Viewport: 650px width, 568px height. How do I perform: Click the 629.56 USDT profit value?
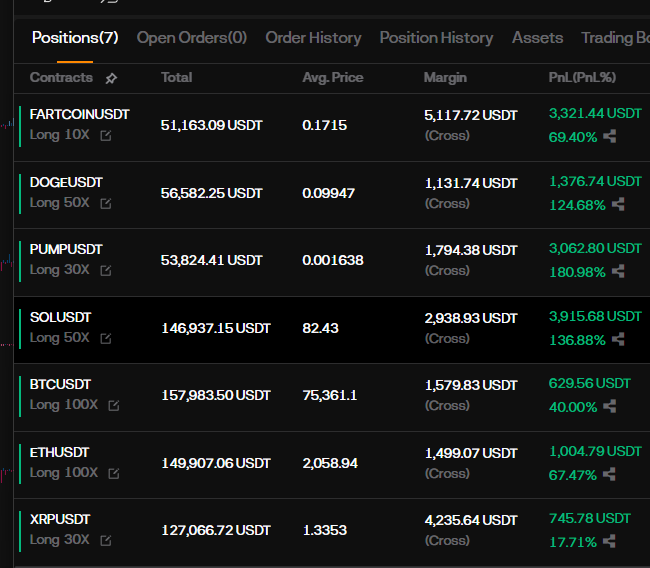tap(590, 384)
